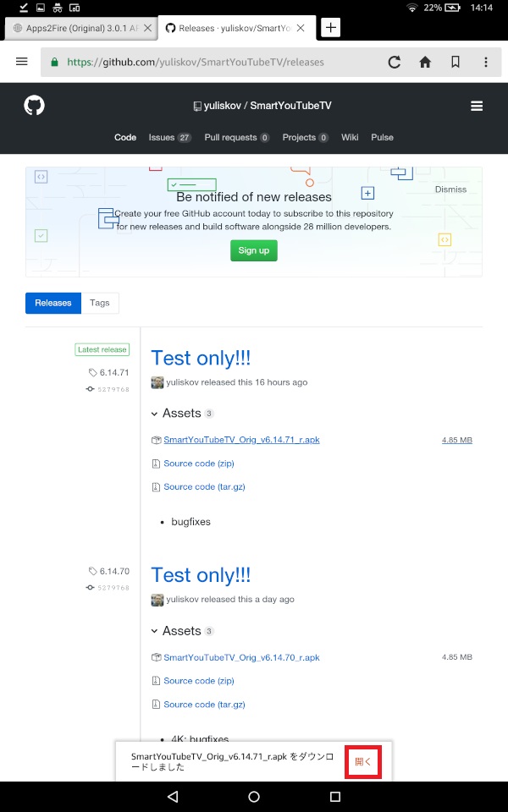The width and height of the screenshot is (508, 812).
Task: Switch to Apps2Fire (Original) tab
Action: pos(80,28)
